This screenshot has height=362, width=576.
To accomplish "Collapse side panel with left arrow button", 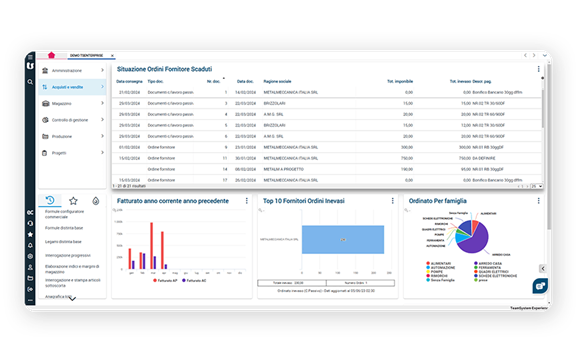I will coord(543,269).
